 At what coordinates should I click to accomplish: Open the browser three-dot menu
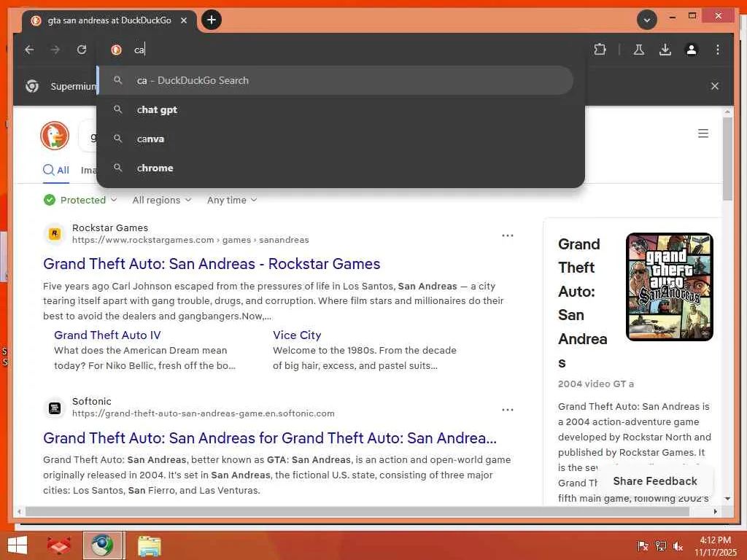pos(718,50)
